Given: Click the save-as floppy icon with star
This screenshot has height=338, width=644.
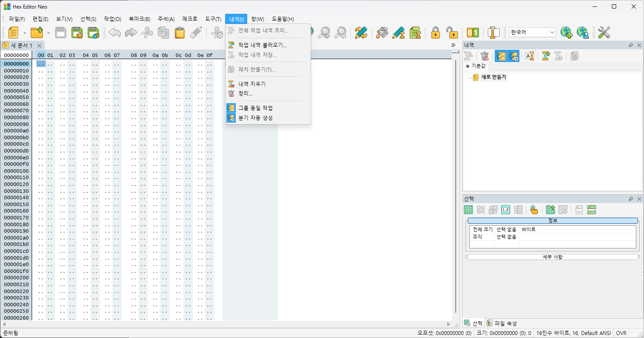Looking at the screenshot, I should pyautogui.click(x=77, y=33).
